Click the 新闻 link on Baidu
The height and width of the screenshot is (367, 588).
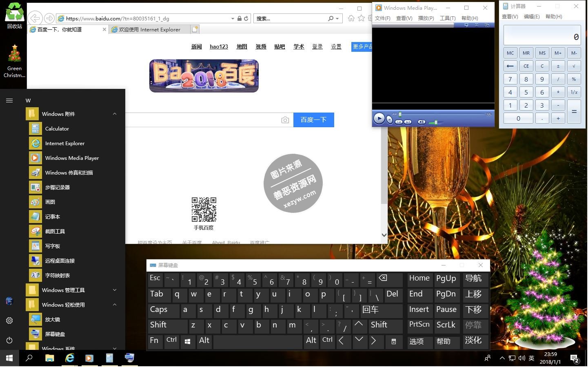[x=197, y=47]
